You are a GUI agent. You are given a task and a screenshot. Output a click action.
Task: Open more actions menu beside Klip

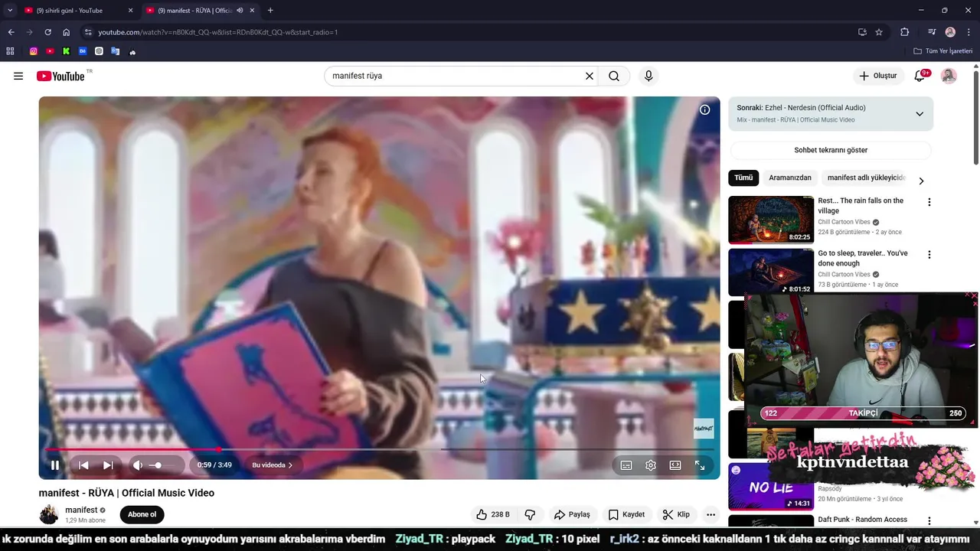[710, 514]
